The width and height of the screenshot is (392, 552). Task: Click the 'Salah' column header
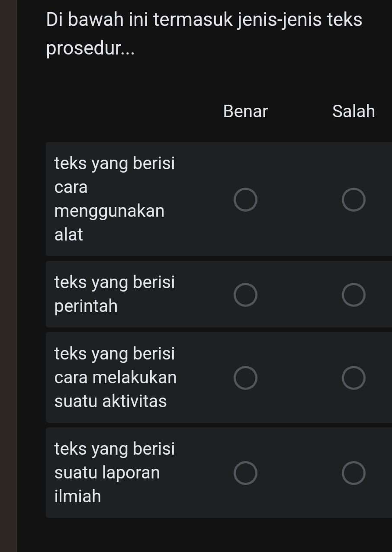(x=353, y=111)
